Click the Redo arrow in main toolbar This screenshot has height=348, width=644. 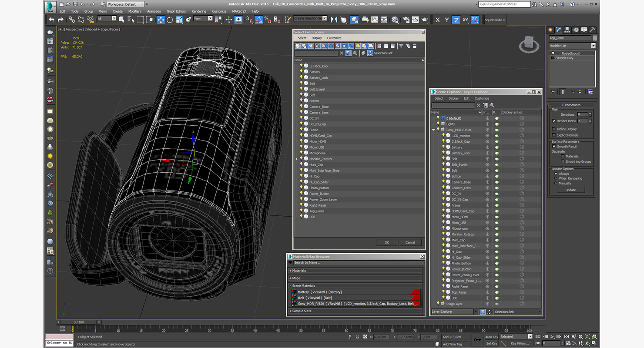(x=60, y=20)
